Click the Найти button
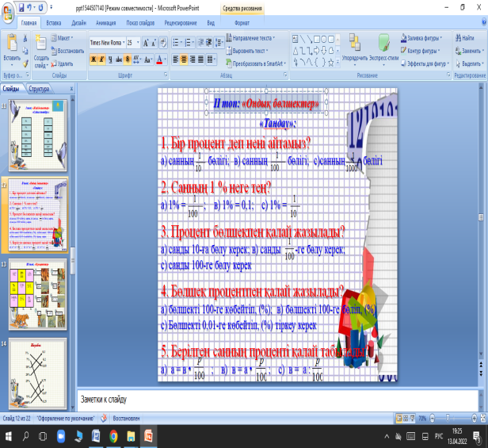Image resolution: width=488 pixels, height=448 pixels. (x=465, y=38)
